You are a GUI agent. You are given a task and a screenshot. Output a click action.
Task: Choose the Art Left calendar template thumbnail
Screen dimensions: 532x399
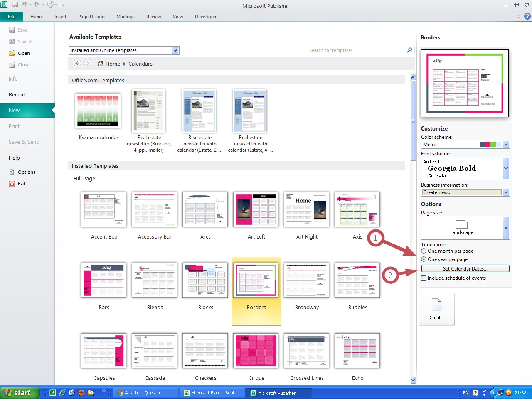256,209
